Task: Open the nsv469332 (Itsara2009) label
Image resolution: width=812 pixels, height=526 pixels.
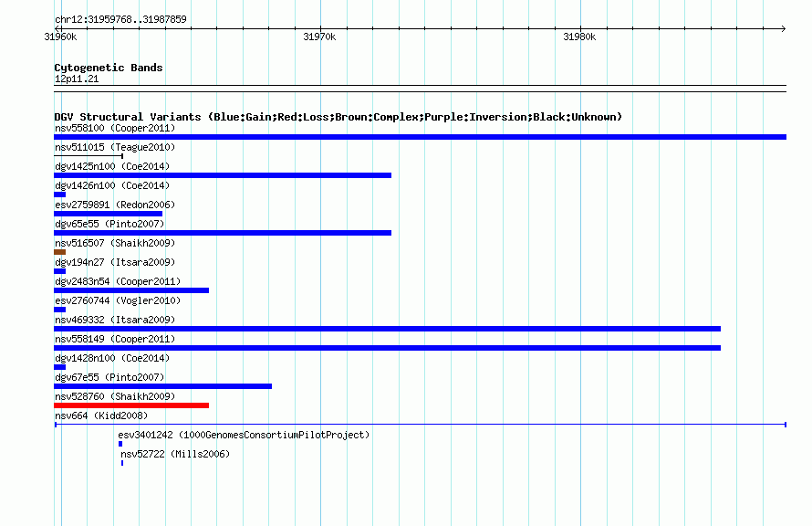Action: point(115,320)
